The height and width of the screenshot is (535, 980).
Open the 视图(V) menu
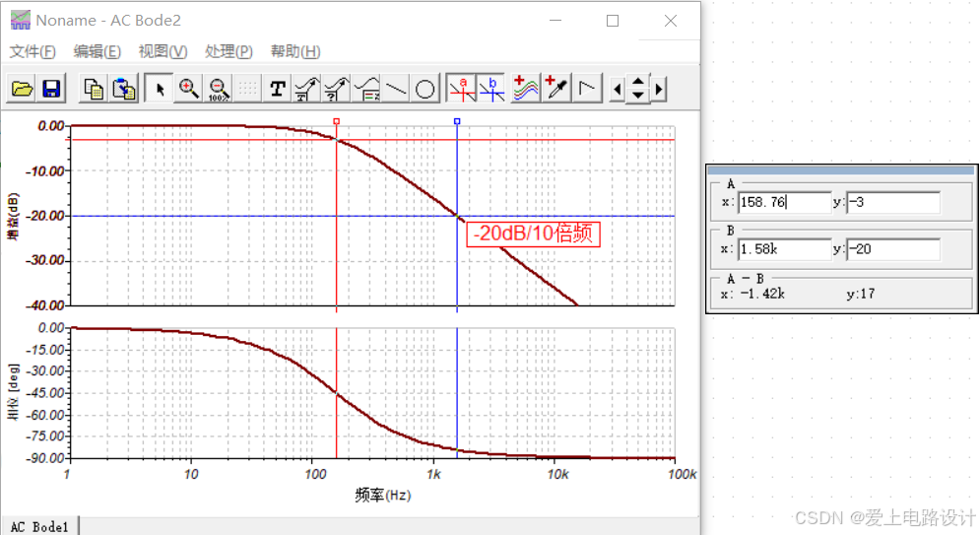pyautogui.click(x=163, y=51)
